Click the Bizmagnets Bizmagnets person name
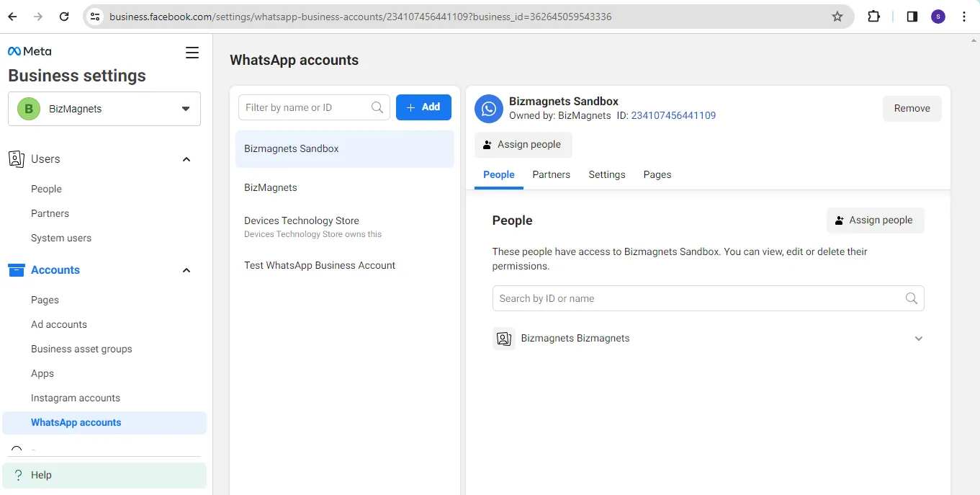This screenshot has height=495, width=980. (x=575, y=339)
